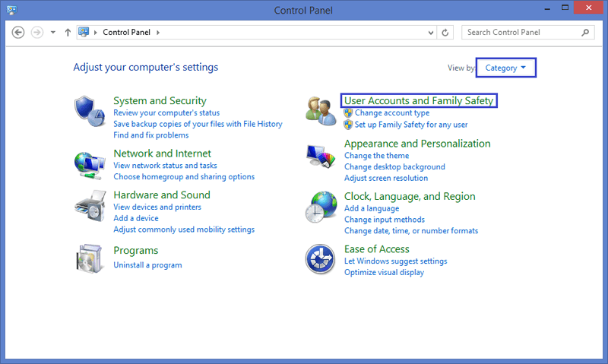Open Hardware and Sound category
The height and width of the screenshot is (364, 608).
click(162, 195)
